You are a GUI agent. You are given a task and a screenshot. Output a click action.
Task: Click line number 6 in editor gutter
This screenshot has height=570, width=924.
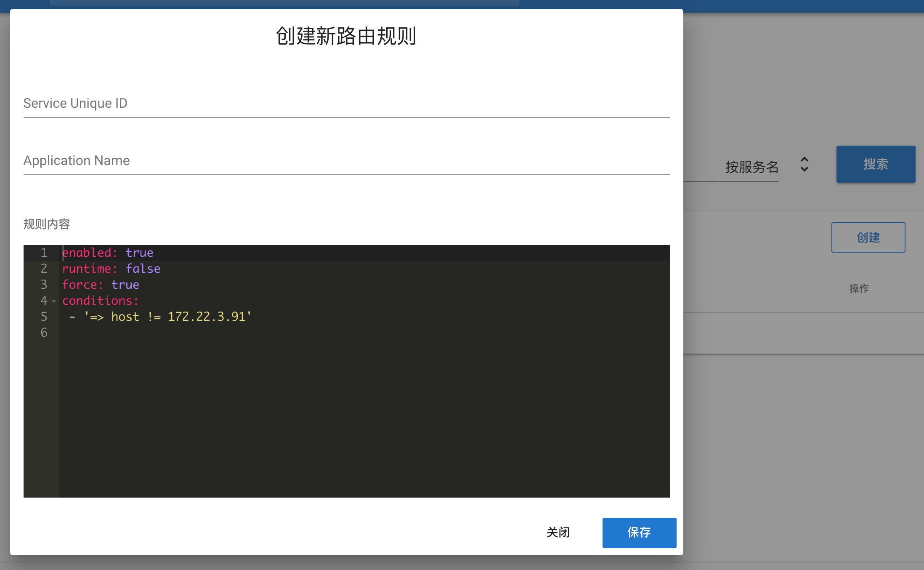(44, 333)
